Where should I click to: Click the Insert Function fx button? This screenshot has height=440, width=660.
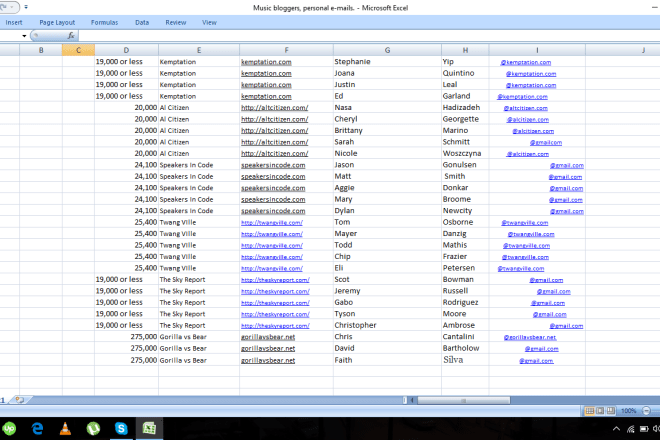(71, 36)
